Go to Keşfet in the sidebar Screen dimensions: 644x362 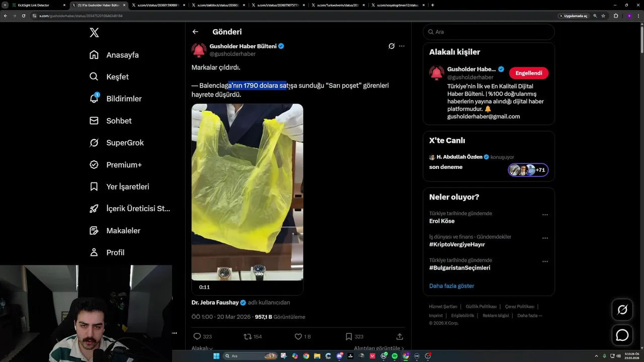coord(109,77)
